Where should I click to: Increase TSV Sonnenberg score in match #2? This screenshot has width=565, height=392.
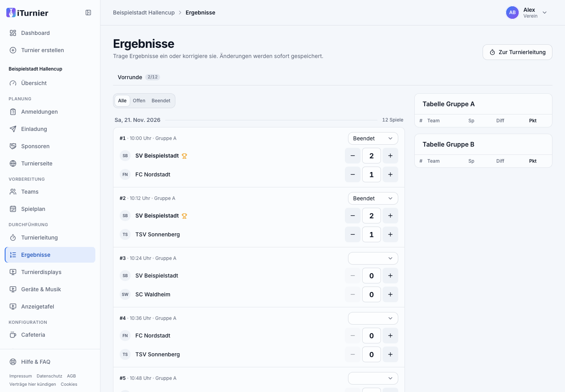pos(390,234)
